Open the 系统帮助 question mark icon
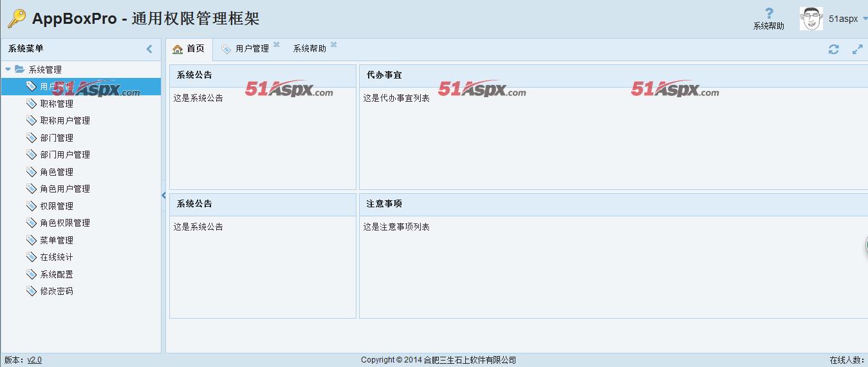 click(769, 13)
